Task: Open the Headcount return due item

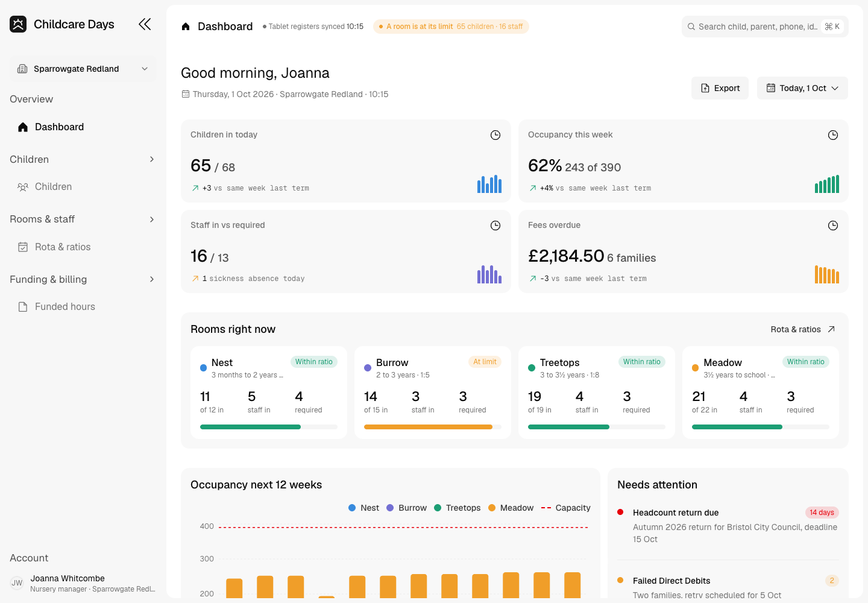Action: click(x=728, y=526)
